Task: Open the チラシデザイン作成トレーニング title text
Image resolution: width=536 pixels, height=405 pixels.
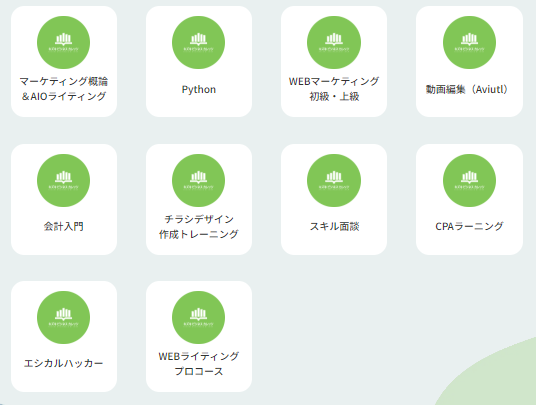Action: click(199, 227)
